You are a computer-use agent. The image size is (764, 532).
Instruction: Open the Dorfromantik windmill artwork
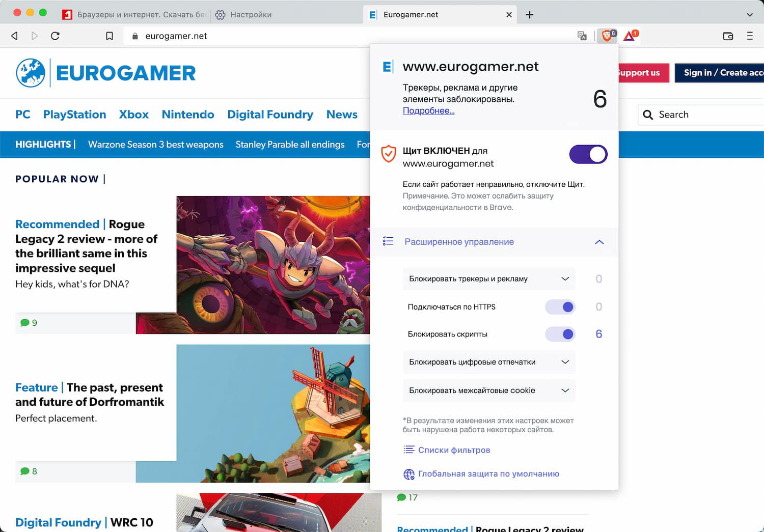(273, 413)
